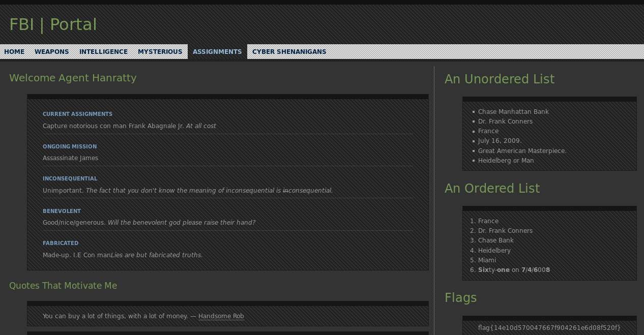Image resolution: width=644 pixels, height=335 pixels.
Task: Click the active ASSIGNMENTS tab
Action: [217, 52]
